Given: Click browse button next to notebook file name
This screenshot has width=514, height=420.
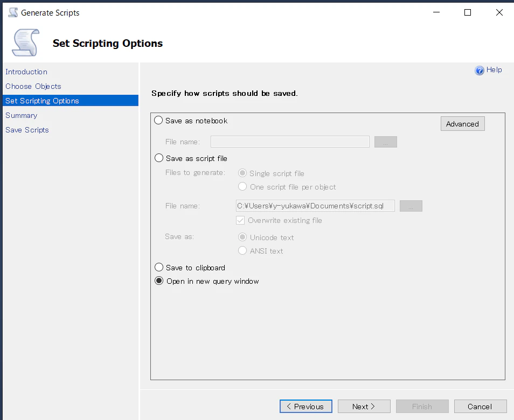Looking at the screenshot, I should pos(386,142).
